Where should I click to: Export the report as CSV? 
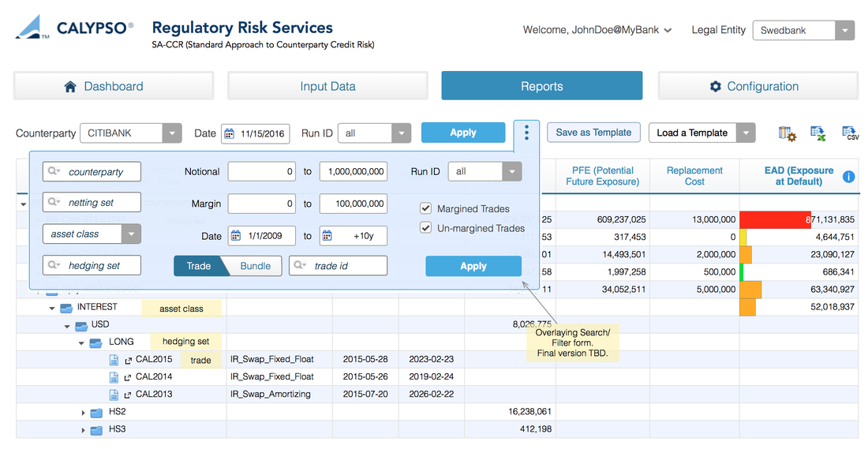tap(850, 133)
